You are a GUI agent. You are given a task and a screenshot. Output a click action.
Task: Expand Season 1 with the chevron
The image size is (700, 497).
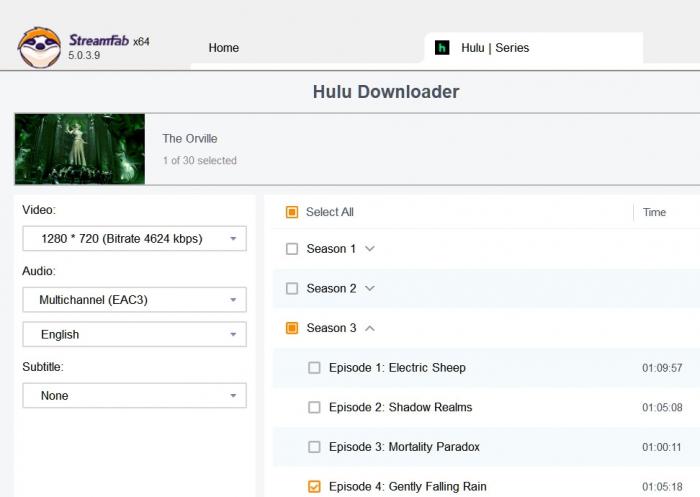click(x=370, y=249)
